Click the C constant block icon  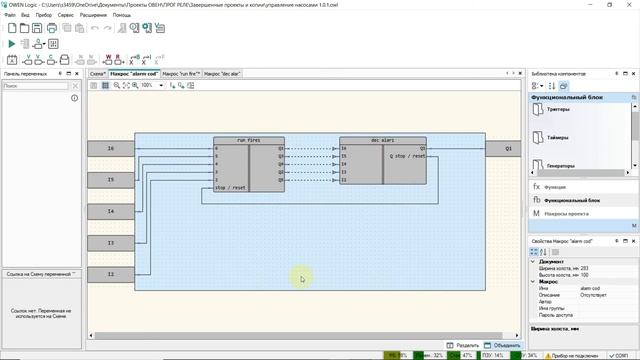pos(51,60)
